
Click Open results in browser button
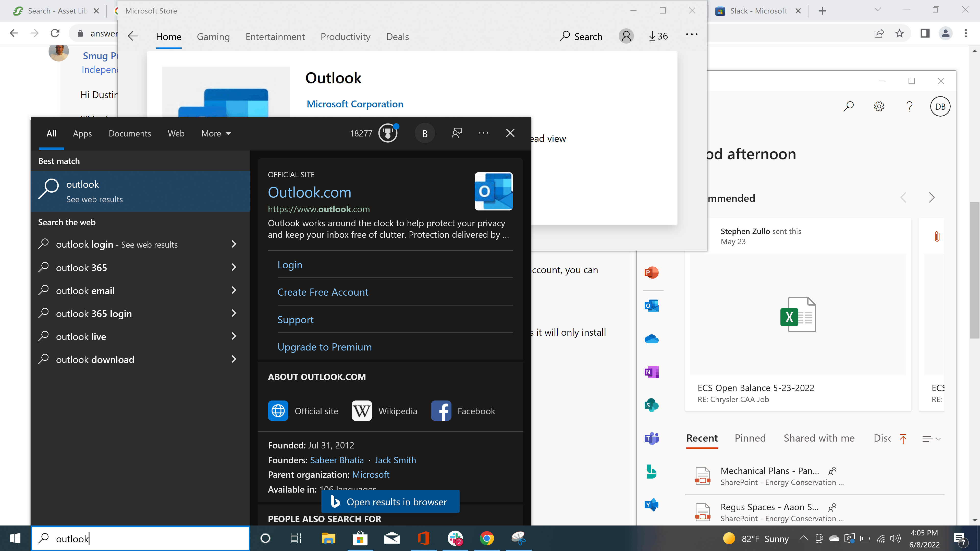click(x=390, y=502)
